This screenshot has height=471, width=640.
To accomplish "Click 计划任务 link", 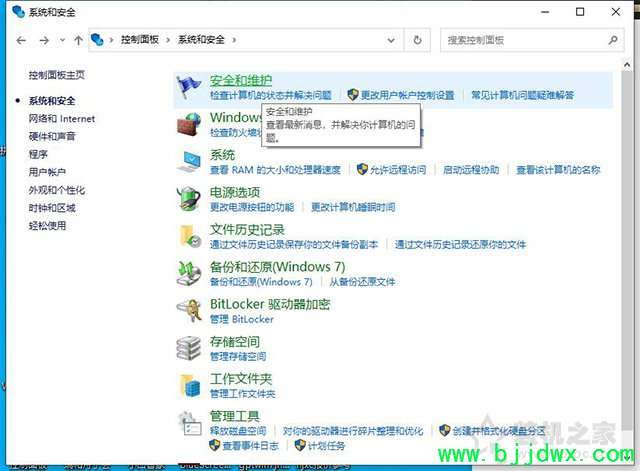I will click(326, 446).
